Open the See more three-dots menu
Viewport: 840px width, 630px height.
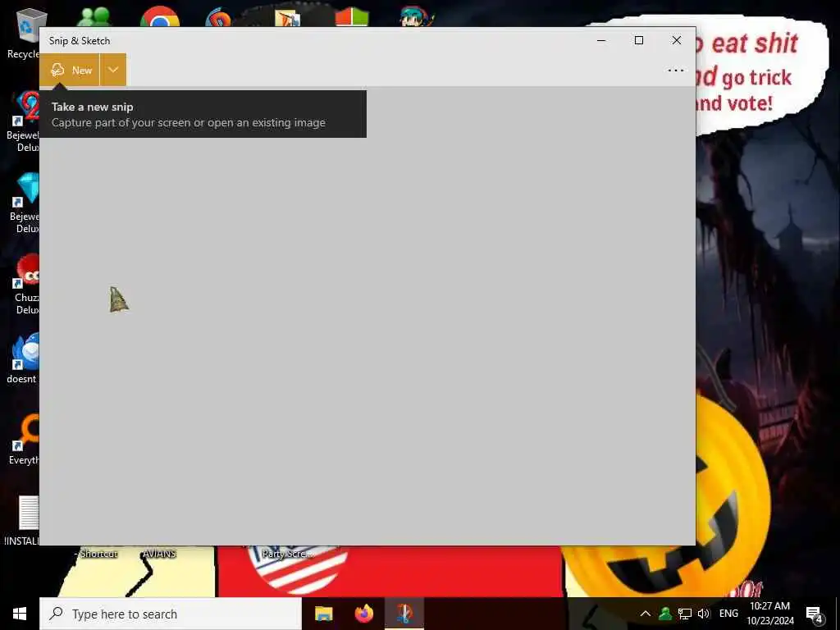coord(676,71)
